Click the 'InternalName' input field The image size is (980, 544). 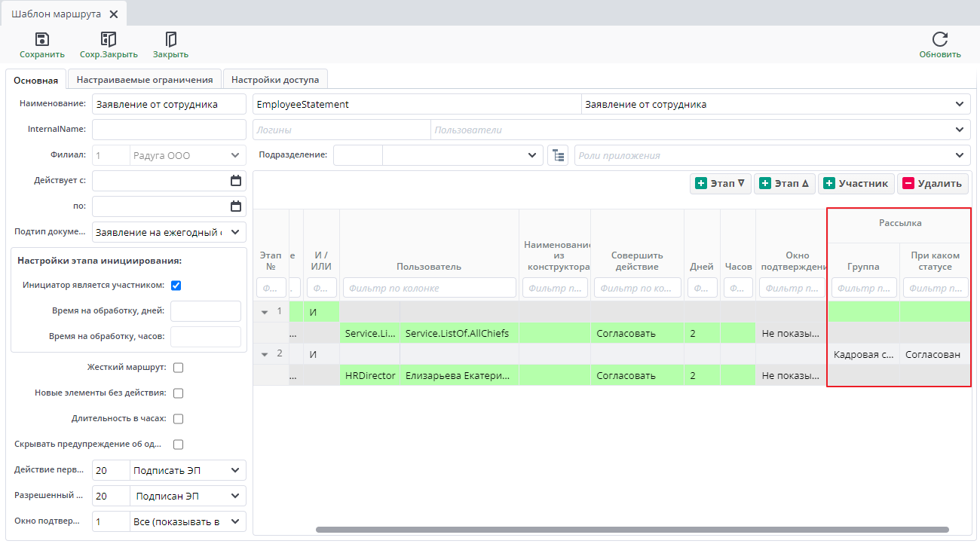[169, 130]
